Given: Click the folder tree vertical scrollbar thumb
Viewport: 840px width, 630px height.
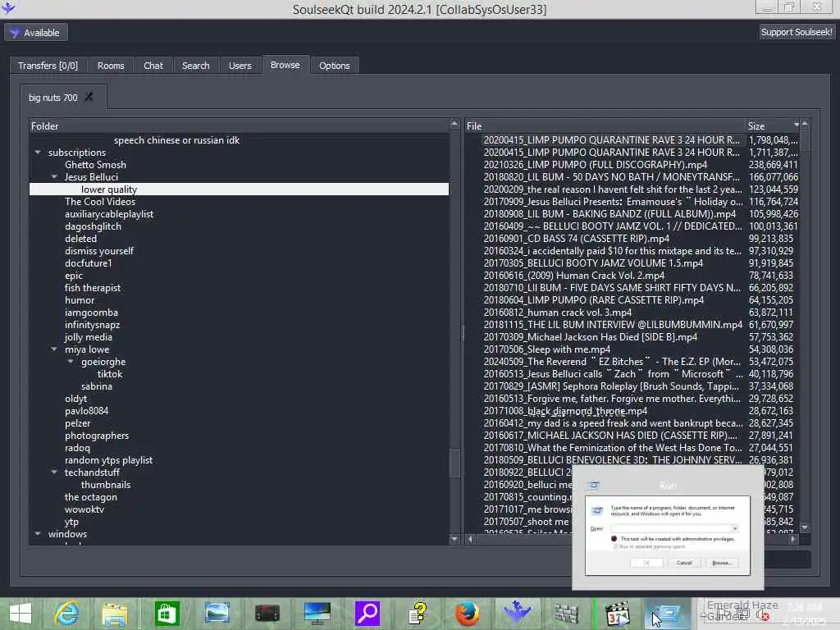Looking at the screenshot, I should (454, 462).
